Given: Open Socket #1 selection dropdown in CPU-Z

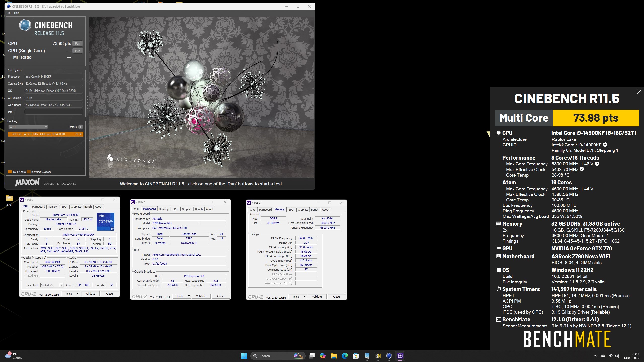Looking at the screenshot, I should coord(52,285).
